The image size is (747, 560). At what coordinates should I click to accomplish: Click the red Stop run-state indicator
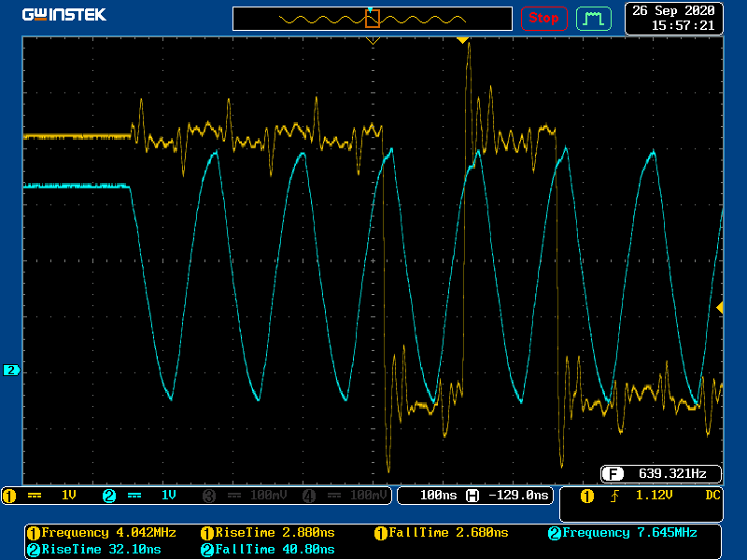coord(543,18)
